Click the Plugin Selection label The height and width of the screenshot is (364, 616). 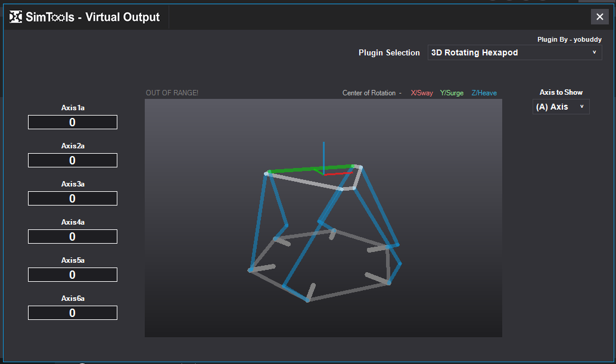389,52
